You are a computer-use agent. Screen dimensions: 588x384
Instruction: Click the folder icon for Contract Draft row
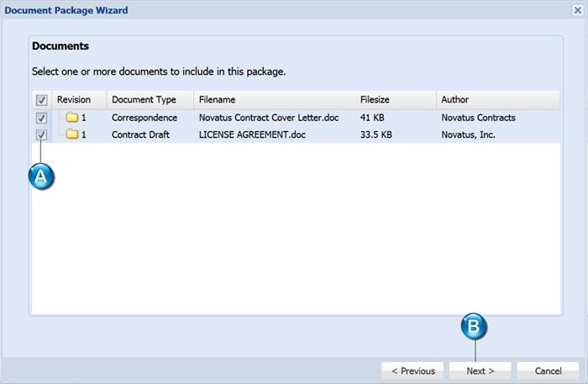72,134
